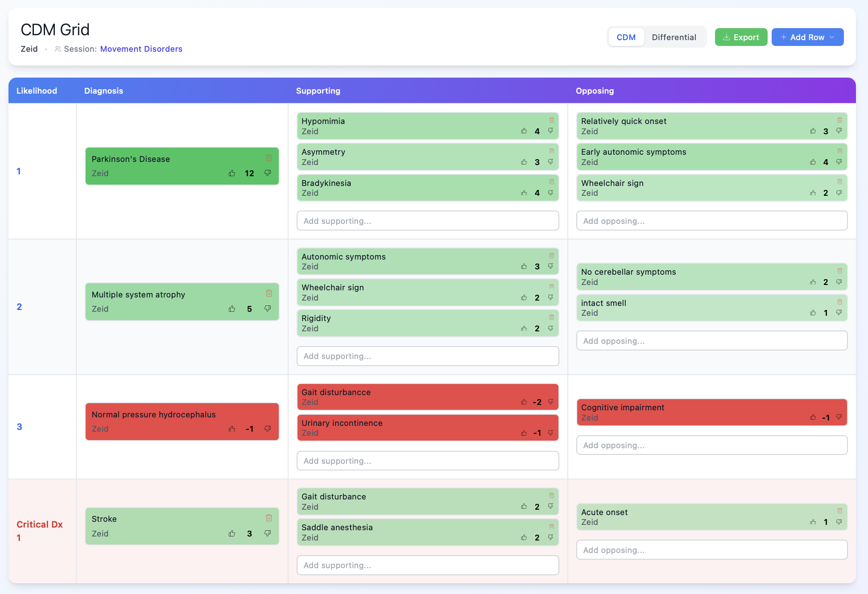Upvote the Multiple system atrophy diagnosis
The height and width of the screenshot is (594, 868).
pyautogui.click(x=232, y=309)
